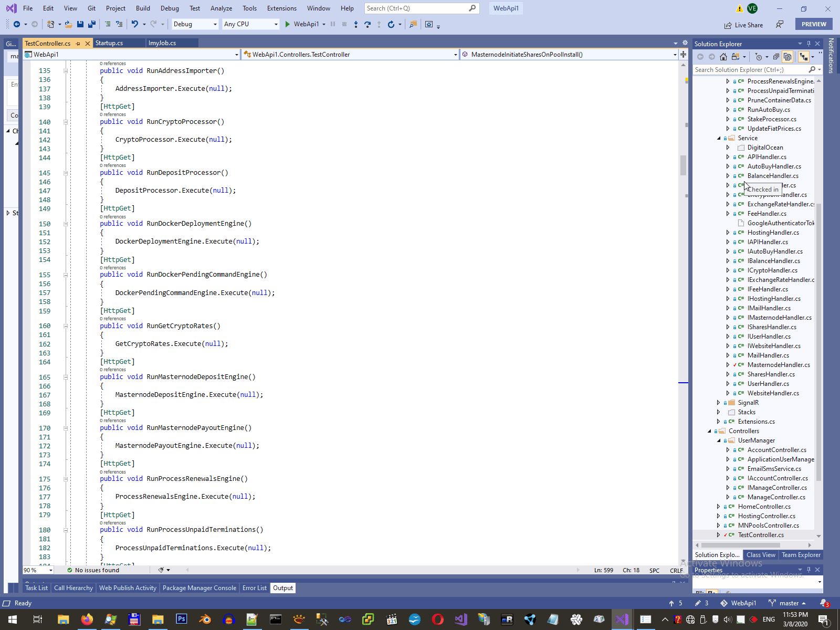Screen dimensions: 840x630
Task: Open the Package Manager Console tab
Action: pyautogui.click(x=199, y=588)
